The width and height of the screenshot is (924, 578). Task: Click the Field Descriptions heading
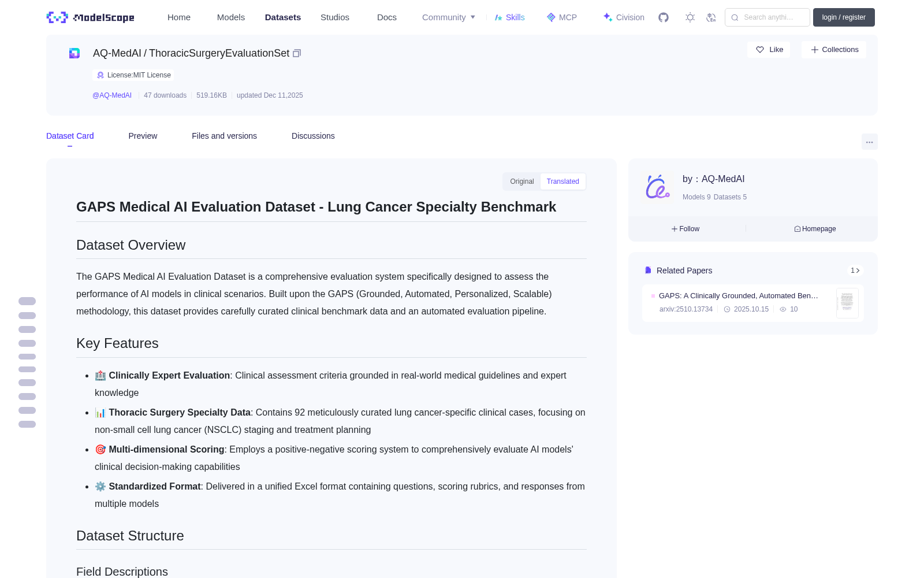coord(122,572)
